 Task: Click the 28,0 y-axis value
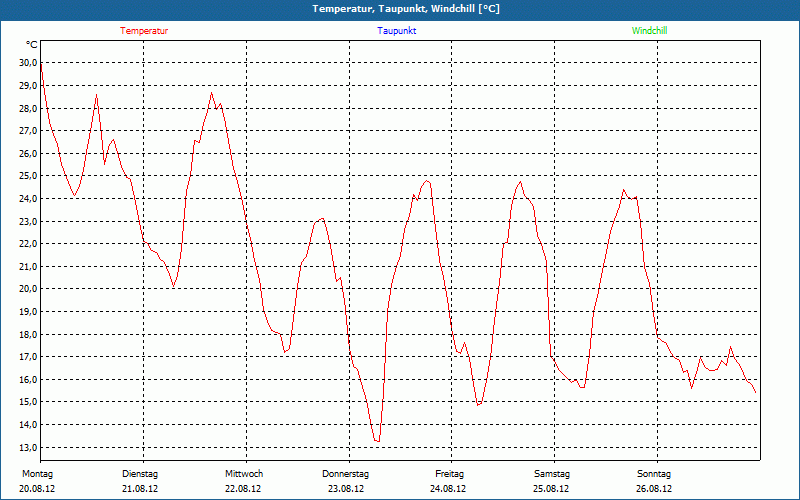point(28,108)
